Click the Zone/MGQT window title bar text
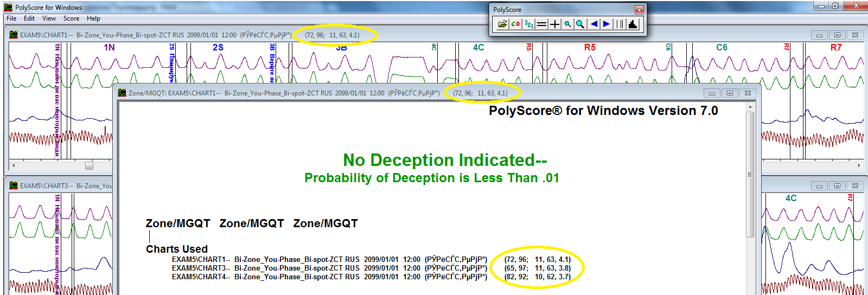Image resolution: width=868 pixels, height=295 pixels. [x=318, y=93]
